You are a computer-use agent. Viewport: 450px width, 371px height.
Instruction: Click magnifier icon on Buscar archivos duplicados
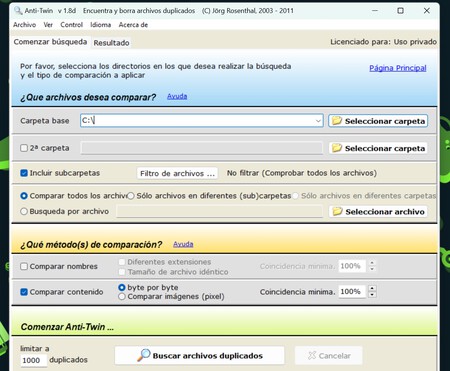[x=144, y=355]
